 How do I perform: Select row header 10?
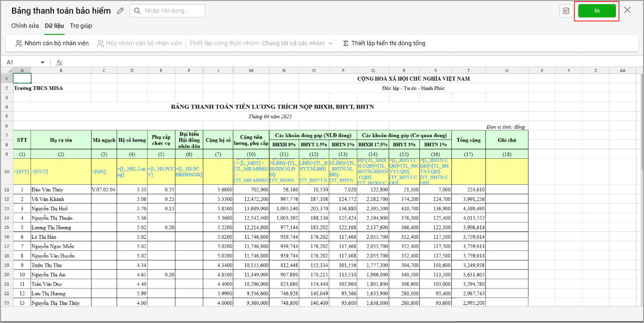[7, 172]
